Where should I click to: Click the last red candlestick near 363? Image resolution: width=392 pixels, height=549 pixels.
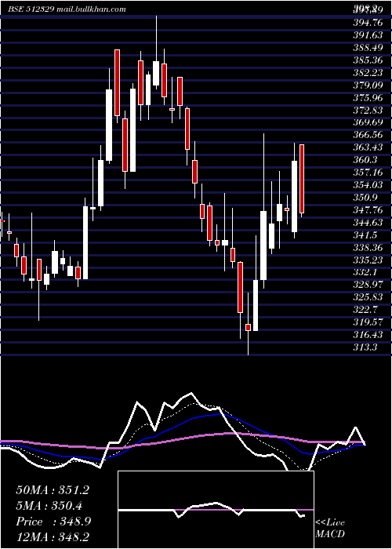tap(302, 179)
